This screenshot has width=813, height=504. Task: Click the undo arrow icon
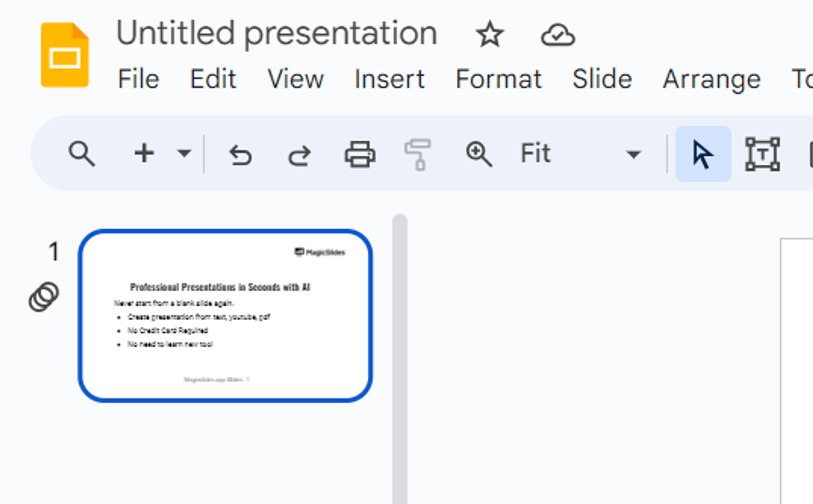240,153
